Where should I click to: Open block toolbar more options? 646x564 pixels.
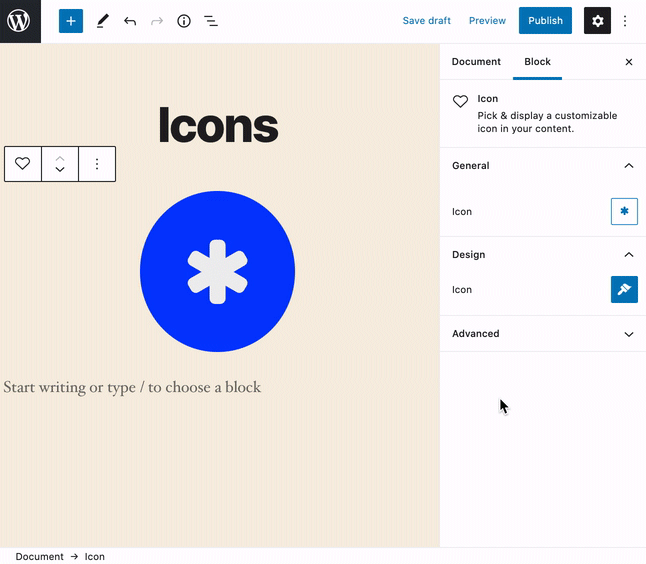(x=97, y=164)
